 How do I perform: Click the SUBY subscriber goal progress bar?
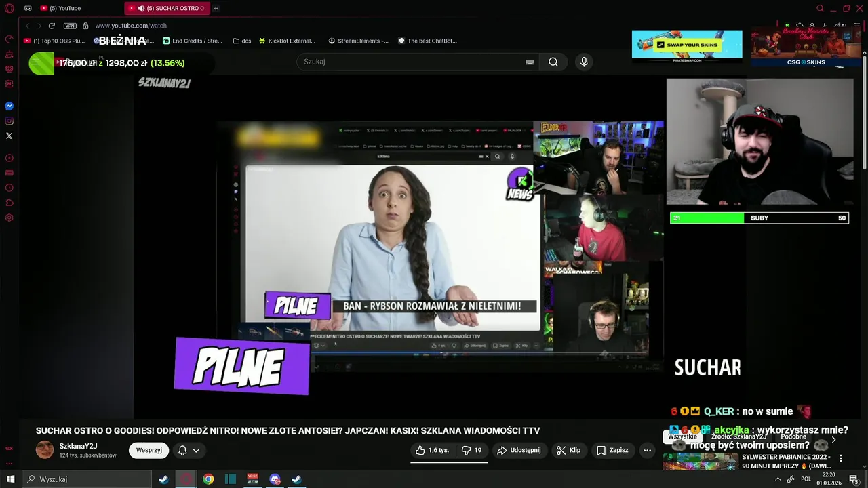click(x=759, y=218)
